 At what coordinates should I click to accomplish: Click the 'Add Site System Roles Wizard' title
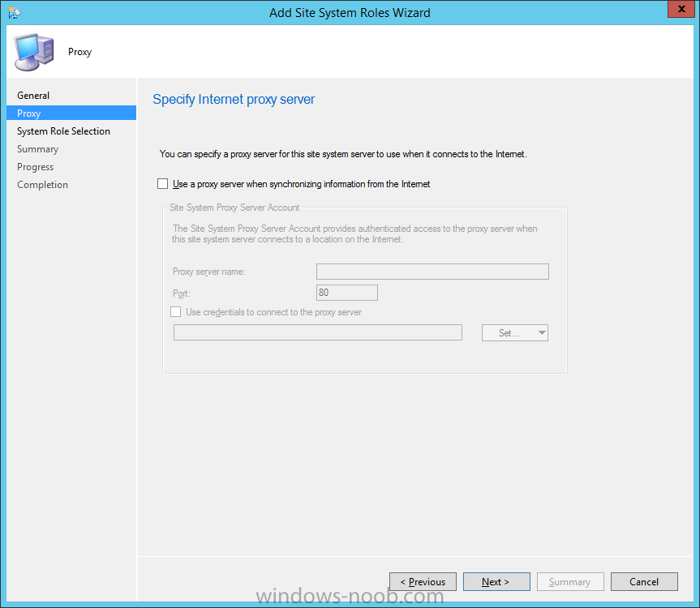point(350,13)
